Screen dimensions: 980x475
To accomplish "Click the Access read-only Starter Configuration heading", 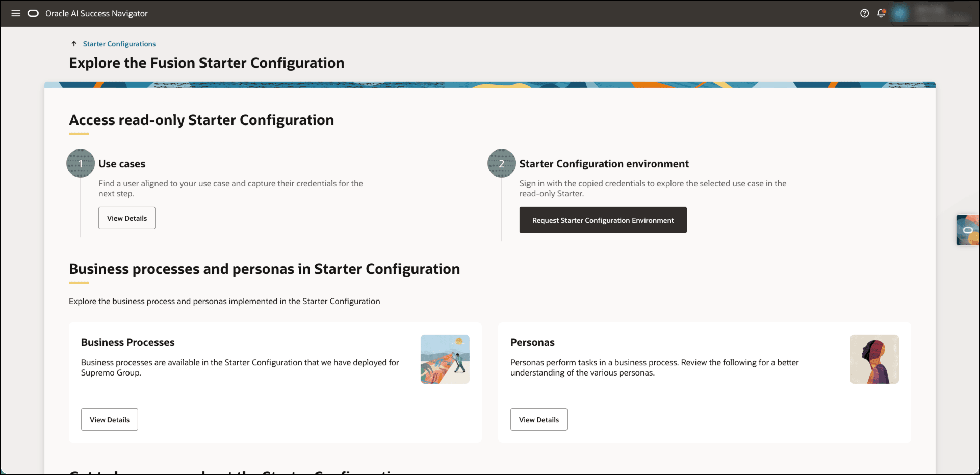I will (201, 120).
